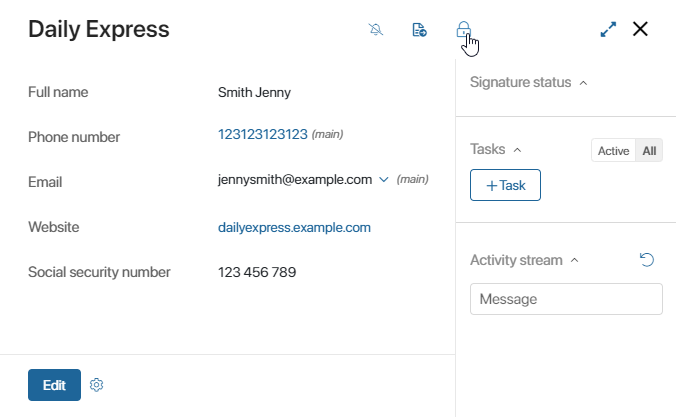Collapse the Activity stream section

(574, 260)
